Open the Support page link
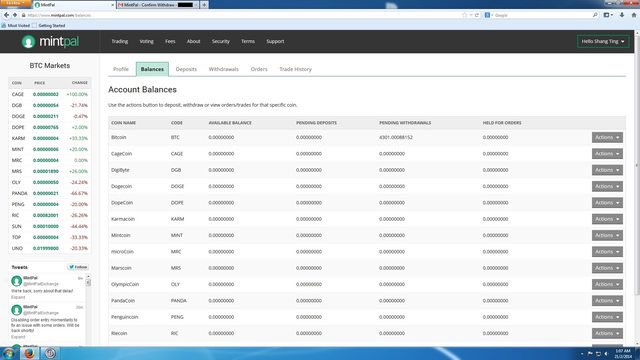Image resolution: width=640 pixels, height=360 pixels. coord(275,41)
